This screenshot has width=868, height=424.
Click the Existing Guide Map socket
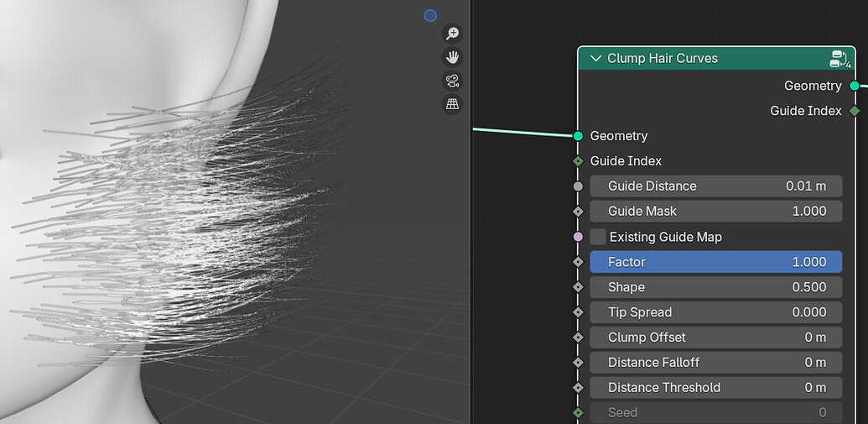[x=579, y=238]
